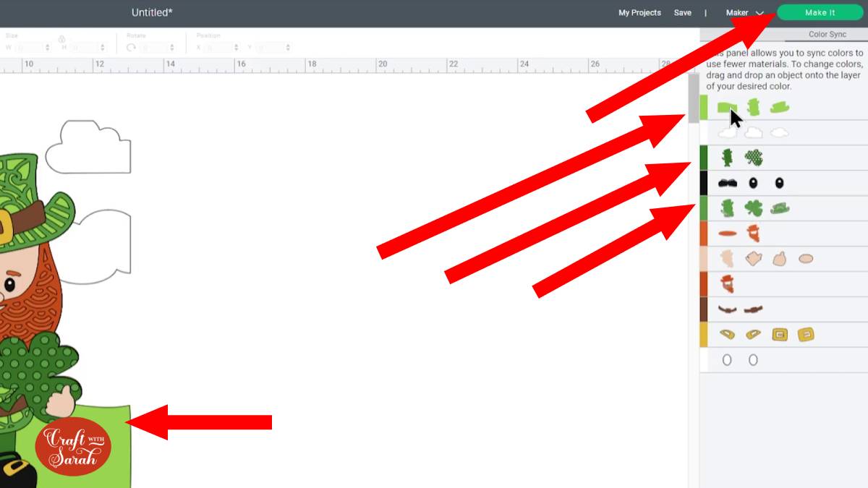Click the Width value stepper arrows

click(x=48, y=46)
